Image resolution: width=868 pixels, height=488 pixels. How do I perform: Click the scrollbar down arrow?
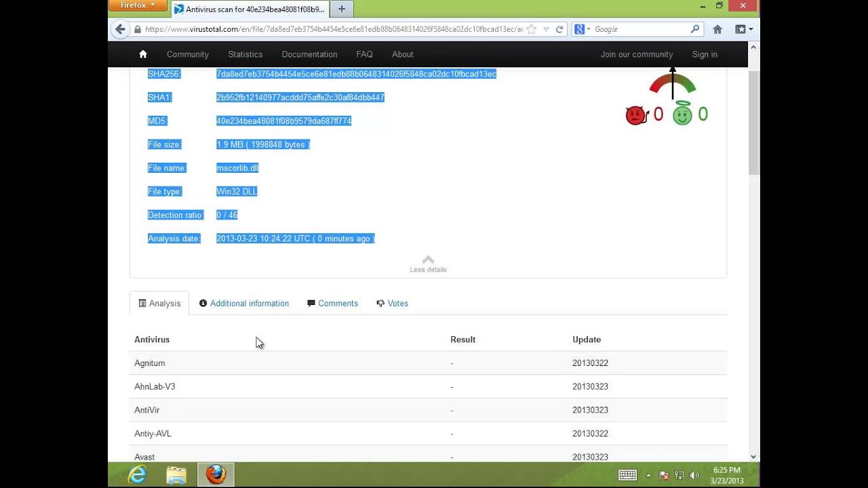coord(753,457)
